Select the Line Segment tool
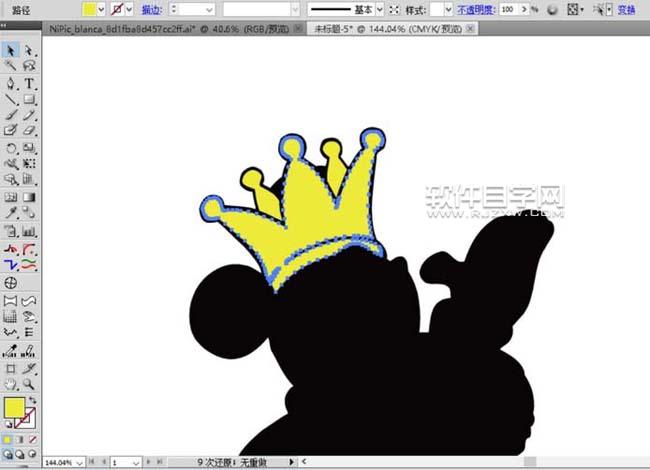 coord(11,99)
